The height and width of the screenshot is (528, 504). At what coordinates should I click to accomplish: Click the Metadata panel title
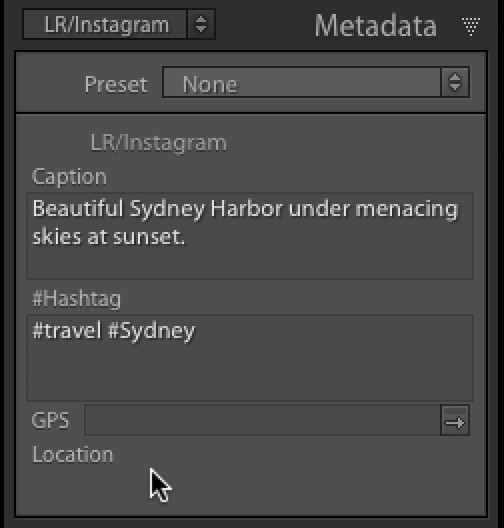tap(375, 26)
